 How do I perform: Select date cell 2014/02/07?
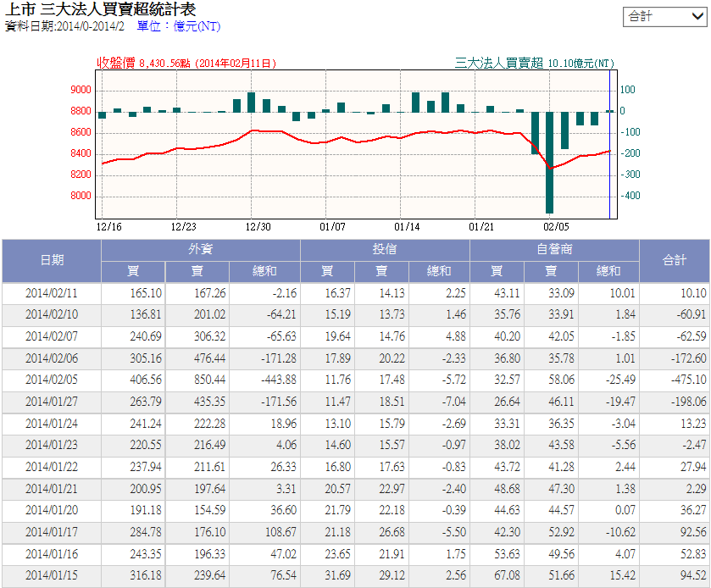point(52,336)
